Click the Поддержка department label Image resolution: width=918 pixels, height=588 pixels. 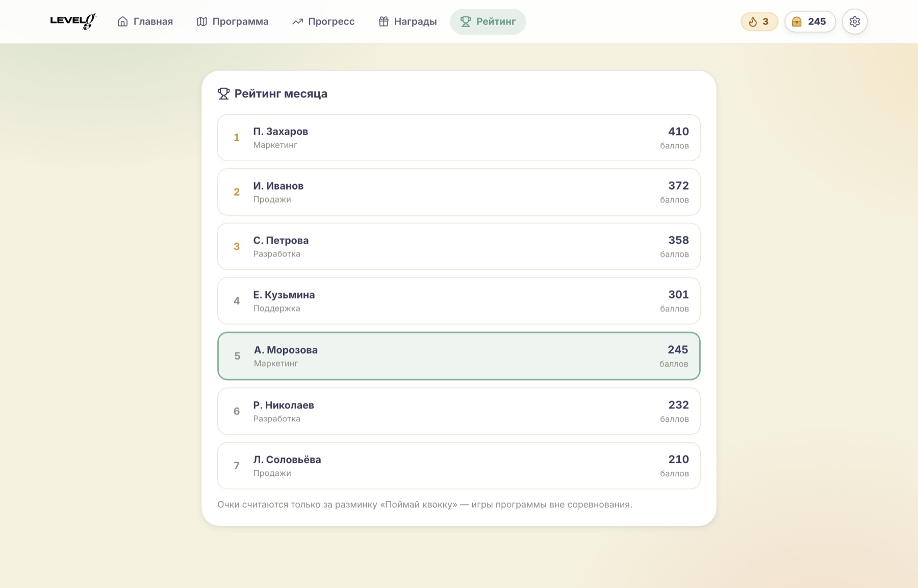276,309
